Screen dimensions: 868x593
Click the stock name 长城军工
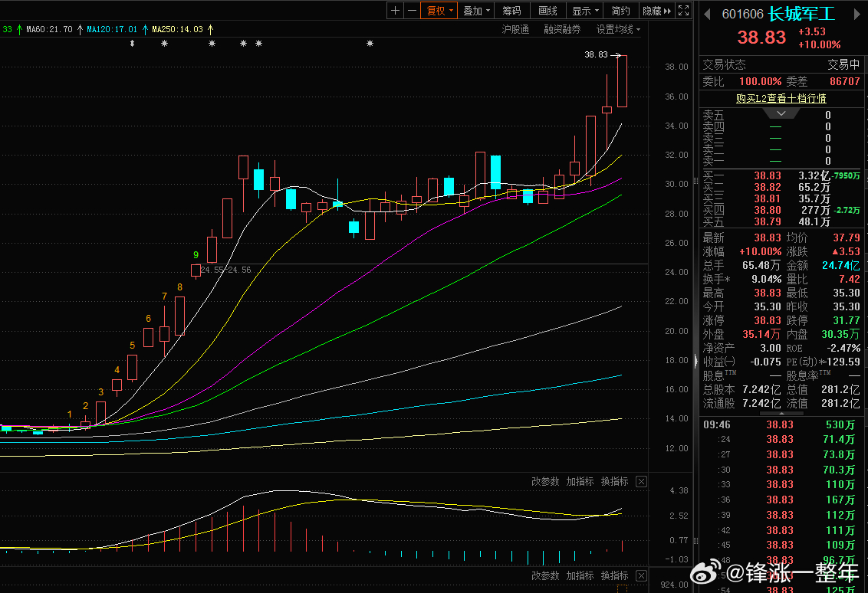tap(801, 14)
